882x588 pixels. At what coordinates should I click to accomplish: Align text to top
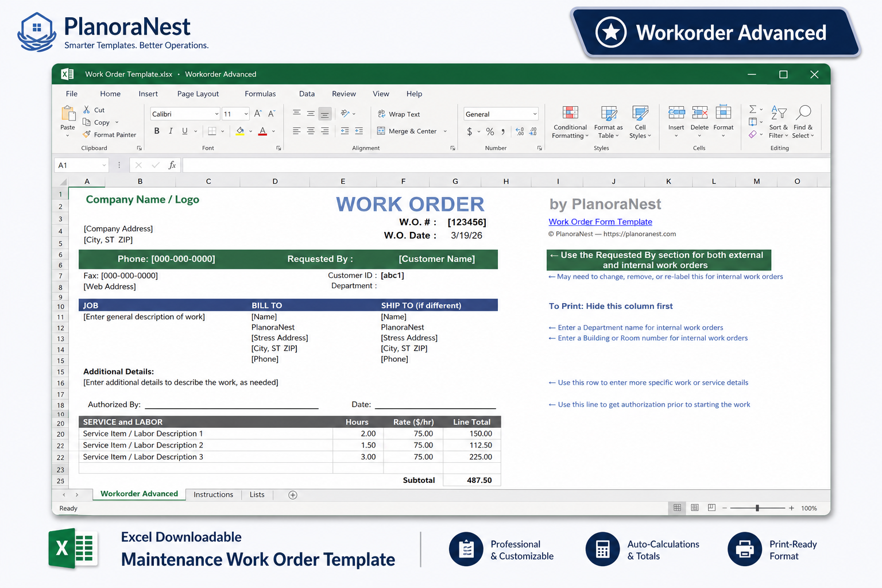[297, 113]
